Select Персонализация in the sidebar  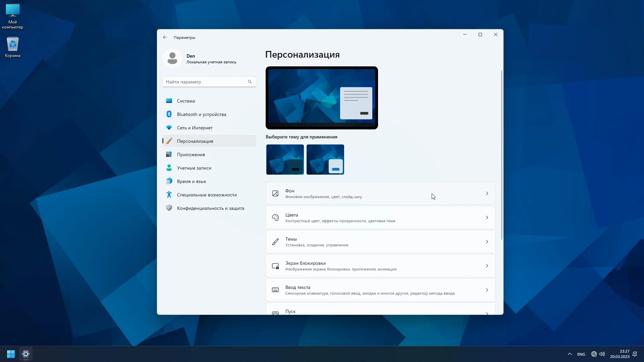[195, 141]
